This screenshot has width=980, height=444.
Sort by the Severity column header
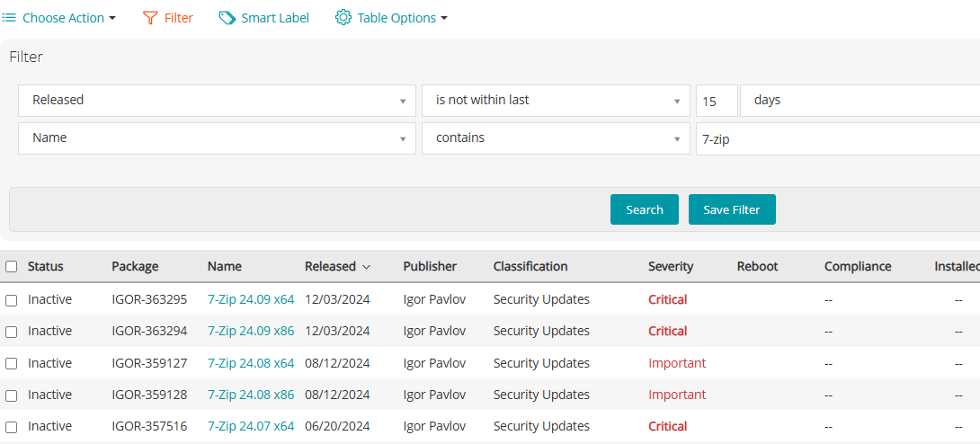click(x=671, y=267)
